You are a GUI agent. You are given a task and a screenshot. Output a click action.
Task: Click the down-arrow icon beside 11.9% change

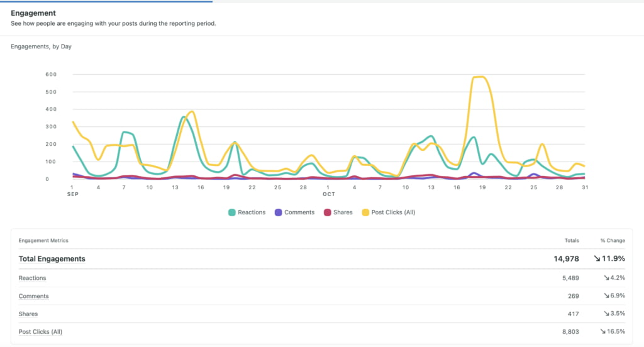click(597, 258)
